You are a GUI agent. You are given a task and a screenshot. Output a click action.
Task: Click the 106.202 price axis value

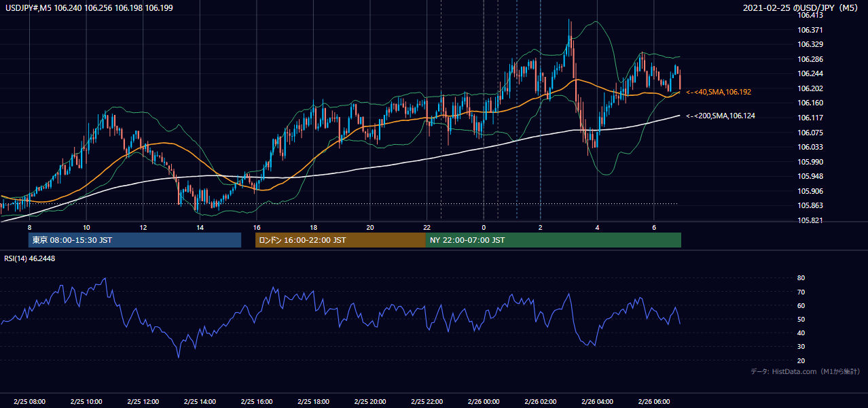pos(810,88)
